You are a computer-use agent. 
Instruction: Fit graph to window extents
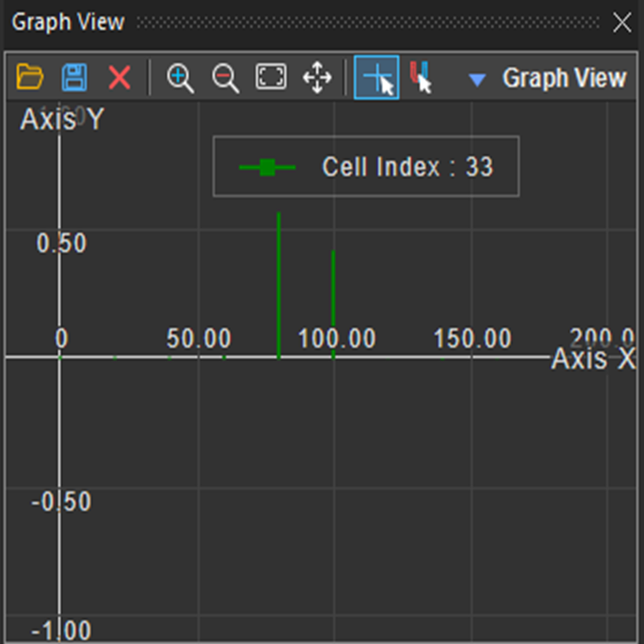point(270,76)
